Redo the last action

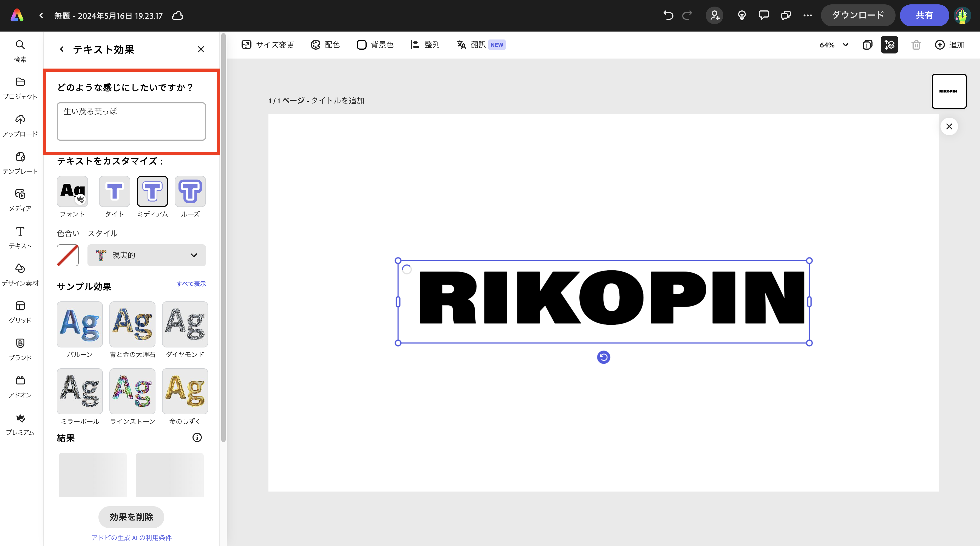click(x=687, y=15)
